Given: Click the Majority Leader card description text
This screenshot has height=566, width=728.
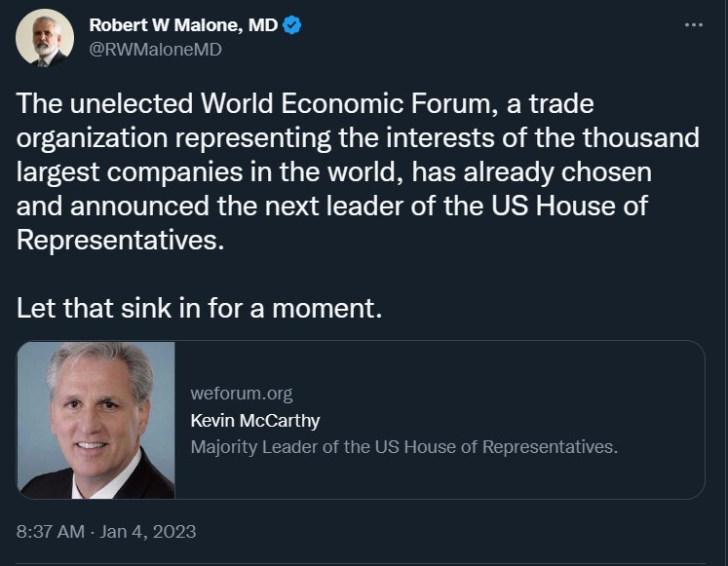Looking at the screenshot, I should [404, 447].
